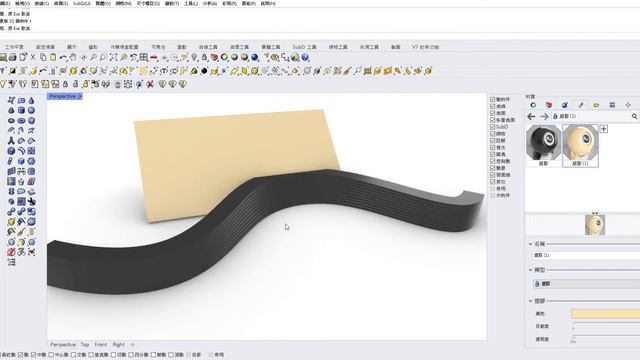Click the wrench icon in left sidebar
The width and height of the screenshot is (640, 360).
click(31, 201)
